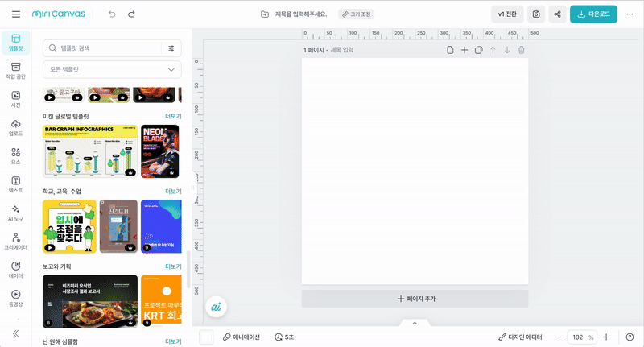Click the redo arrow icon
The width and height of the screenshot is (644, 347).
pos(131,14)
